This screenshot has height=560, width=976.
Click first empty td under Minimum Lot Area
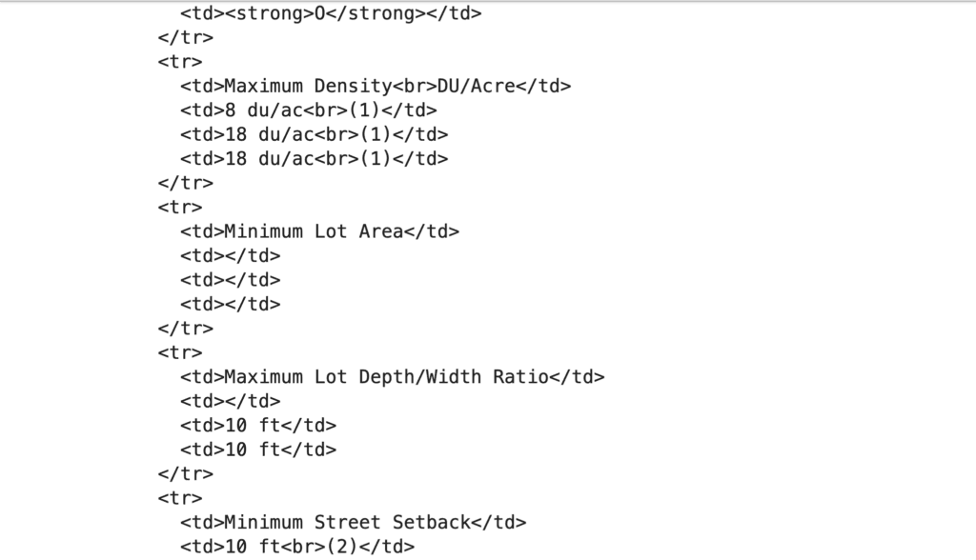[x=231, y=256]
